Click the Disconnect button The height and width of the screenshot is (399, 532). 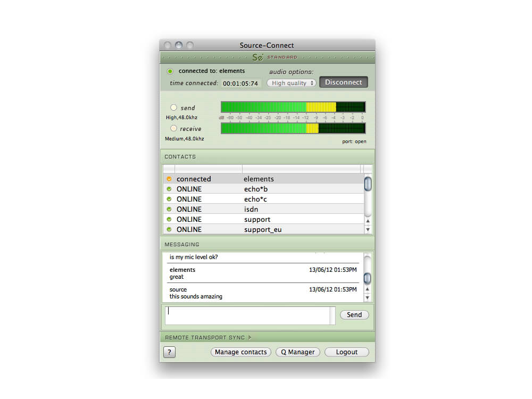coord(343,82)
